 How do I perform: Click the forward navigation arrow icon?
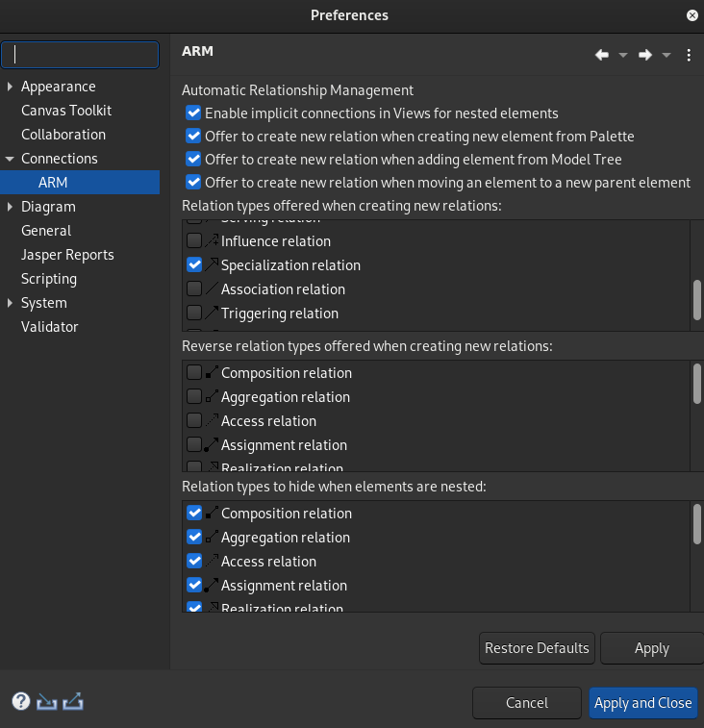click(645, 55)
